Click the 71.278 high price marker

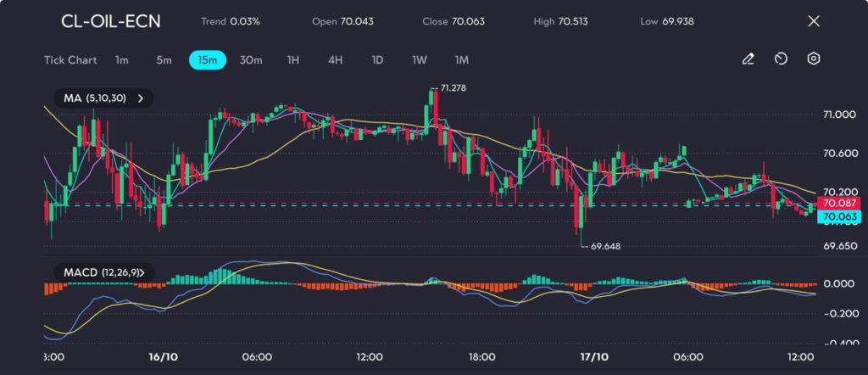tap(453, 88)
